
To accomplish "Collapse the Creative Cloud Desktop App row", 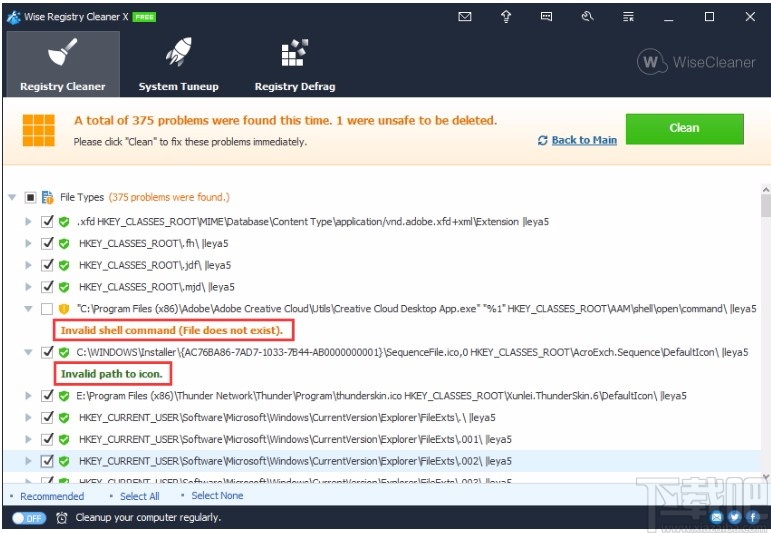I will (x=29, y=309).
